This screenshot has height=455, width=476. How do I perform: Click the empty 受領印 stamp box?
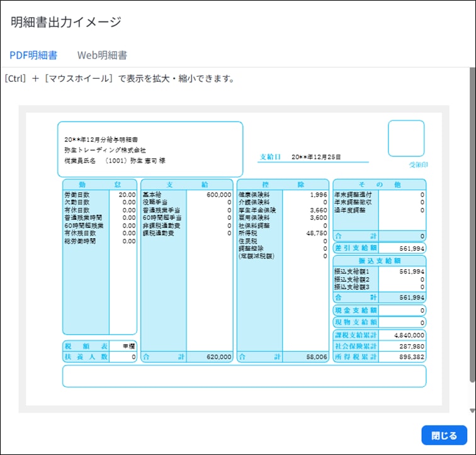pos(405,139)
